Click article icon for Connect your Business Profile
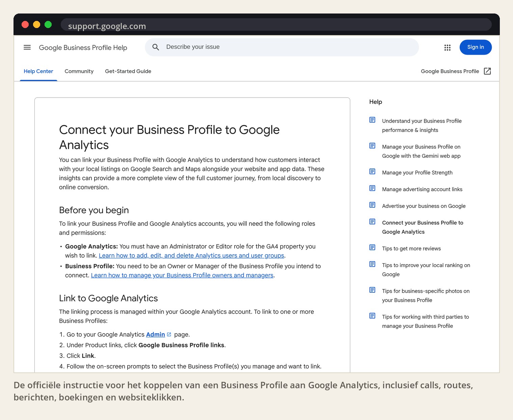Image resolution: width=513 pixels, height=420 pixels. [372, 221]
